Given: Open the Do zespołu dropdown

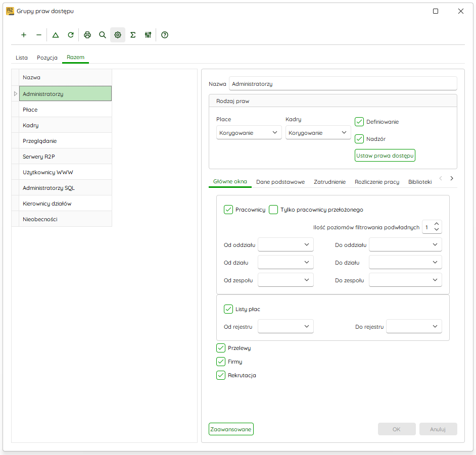Looking at the screenshot, I should pyautogui.click(x=405, y=280).
